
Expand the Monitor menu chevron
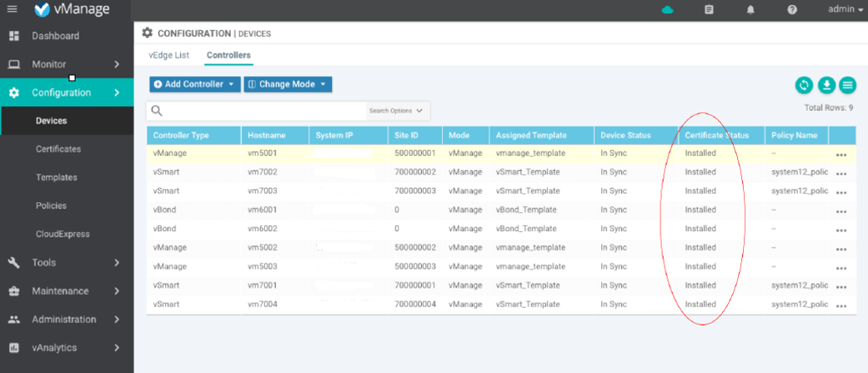point(117,64)
